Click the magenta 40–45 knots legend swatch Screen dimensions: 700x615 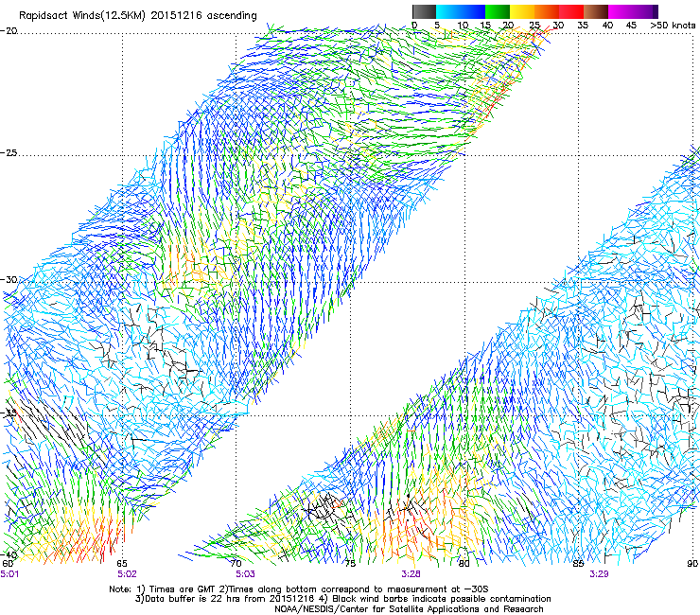[621, 11]
